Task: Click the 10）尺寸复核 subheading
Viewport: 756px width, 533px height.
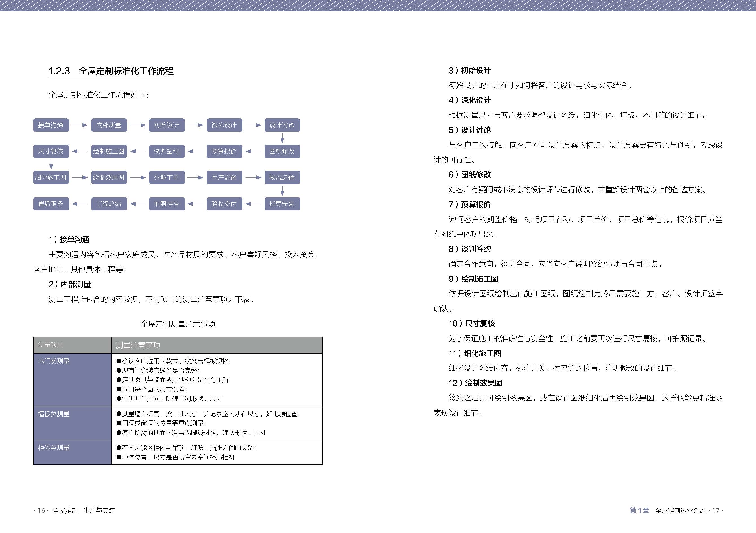Action: 471,323
